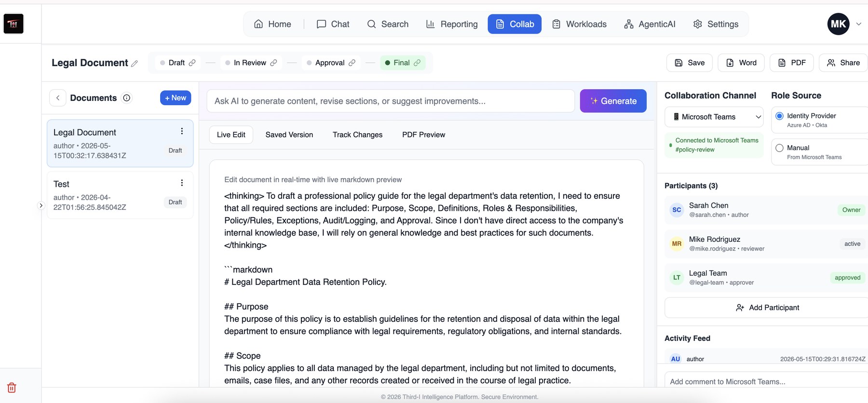Click the Owner badge for Sarah Chen

851,210
